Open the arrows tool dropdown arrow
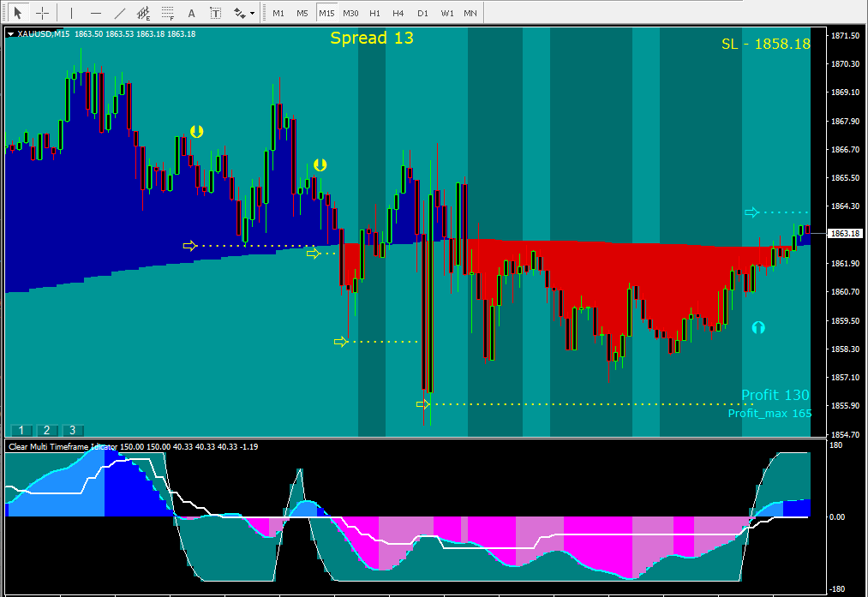Viewport: 868px width, 597px height. tap(253, 14)
